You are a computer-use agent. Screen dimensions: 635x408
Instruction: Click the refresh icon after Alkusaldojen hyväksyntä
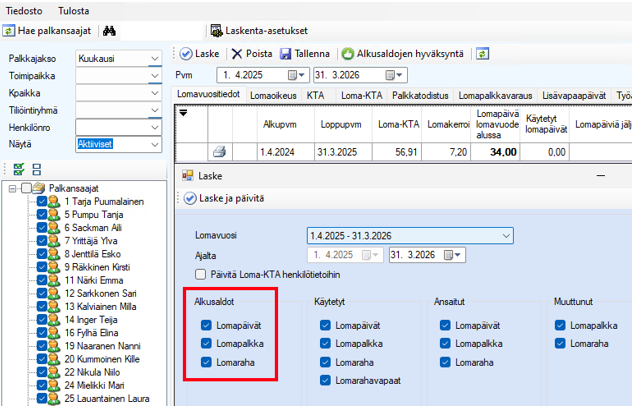483,53
